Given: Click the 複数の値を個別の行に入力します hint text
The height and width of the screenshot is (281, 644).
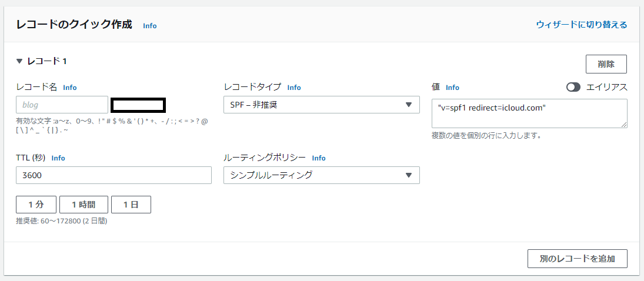Looking at the screenshot, I should click(486, 136).
